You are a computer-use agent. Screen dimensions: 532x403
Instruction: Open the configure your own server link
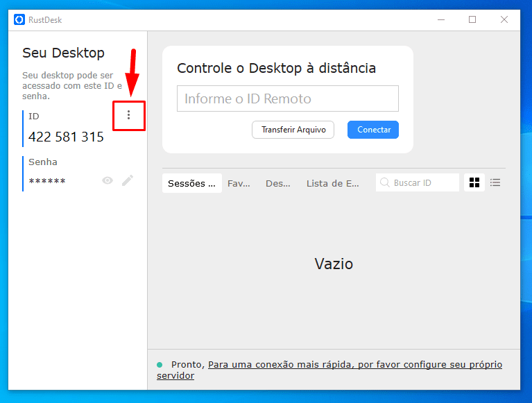(354, 365)
